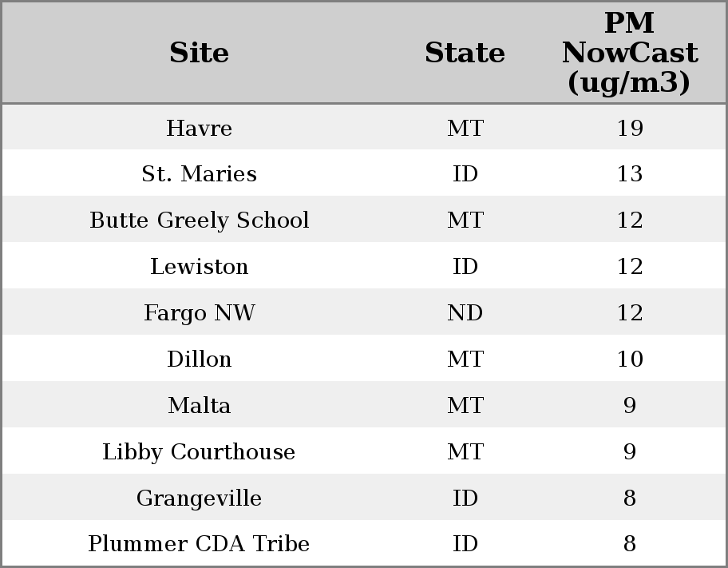Select the PM value 9 for Malta

click(629, 406)
